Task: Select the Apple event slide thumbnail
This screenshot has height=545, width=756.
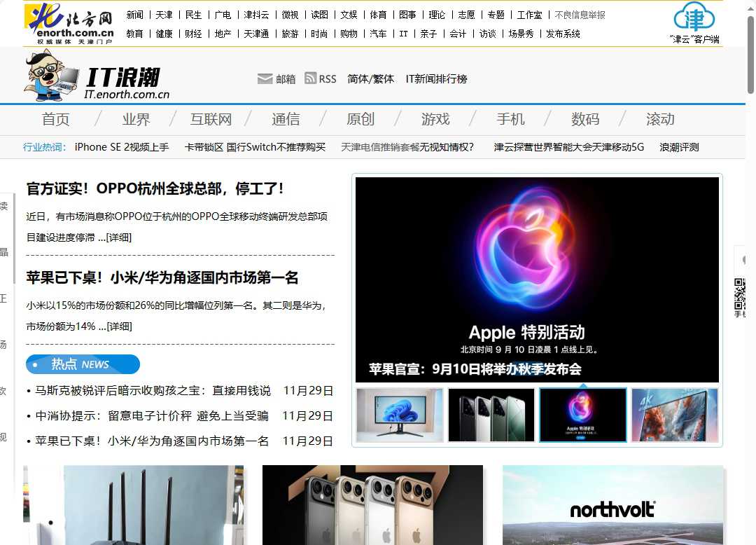Action: (583, 415)
